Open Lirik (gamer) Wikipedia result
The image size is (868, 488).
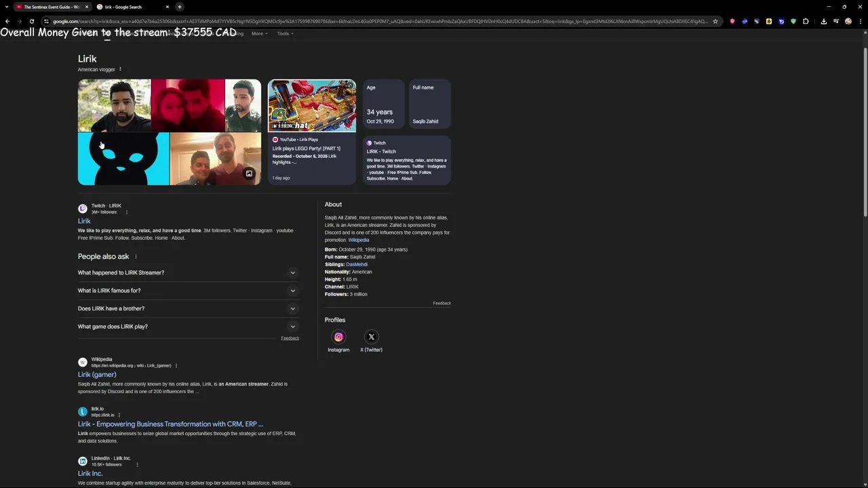pos(97,375)
